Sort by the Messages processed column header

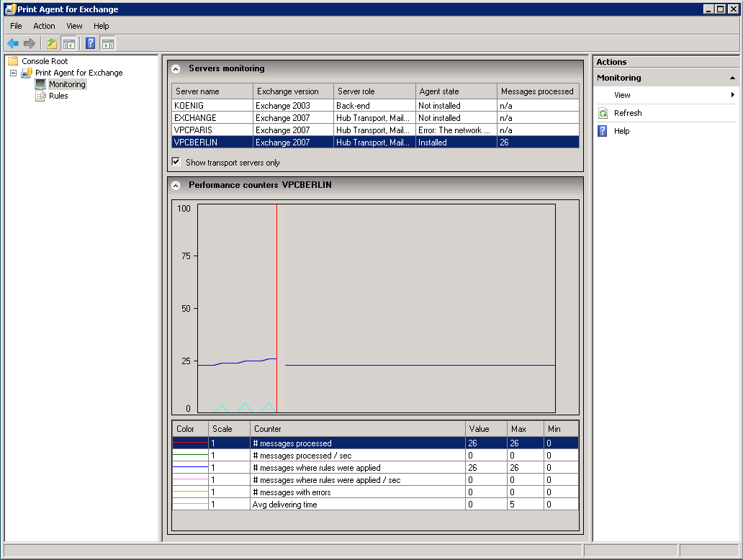(539, 91)
